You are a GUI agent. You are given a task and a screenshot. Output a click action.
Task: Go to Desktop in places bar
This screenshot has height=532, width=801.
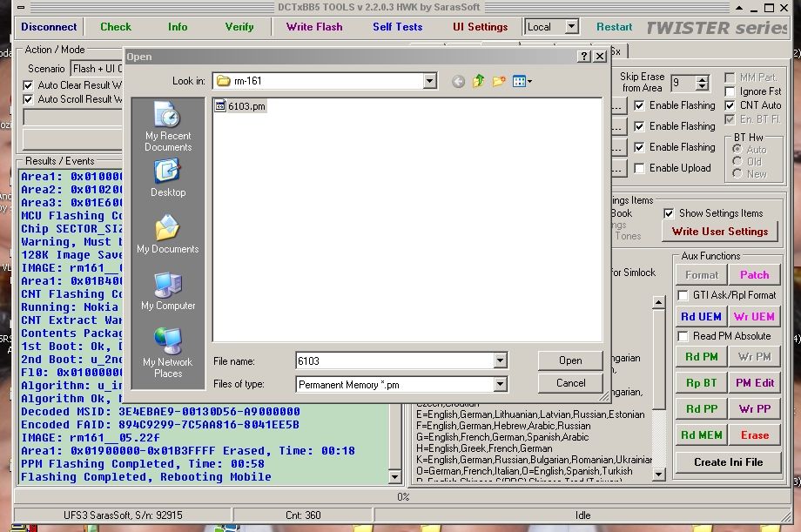click(168, 180)
